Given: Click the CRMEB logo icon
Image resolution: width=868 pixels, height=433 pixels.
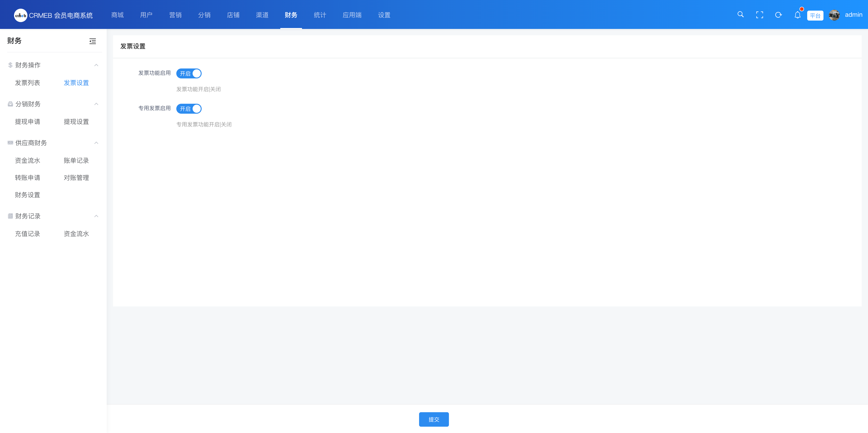Looking at the screenshot, I should point(21,16).
